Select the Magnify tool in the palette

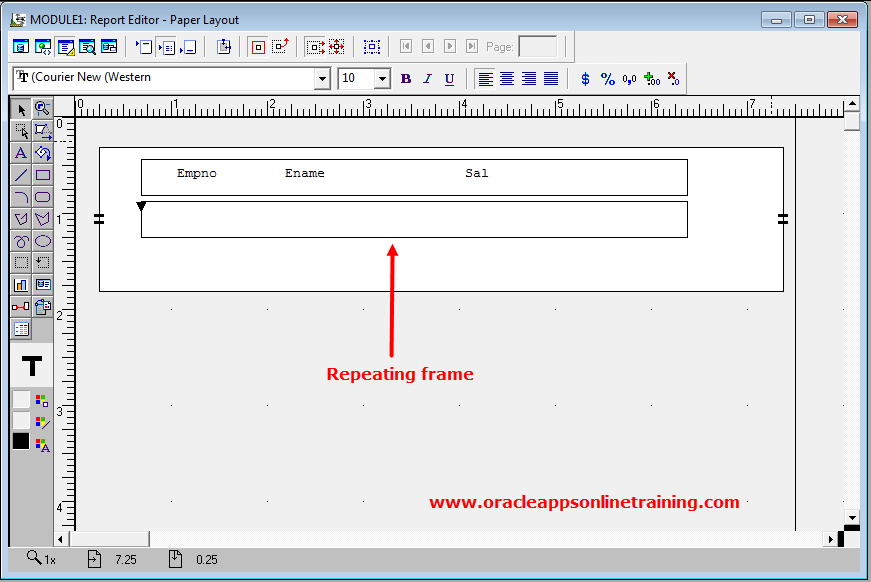[x=43, y=108]
